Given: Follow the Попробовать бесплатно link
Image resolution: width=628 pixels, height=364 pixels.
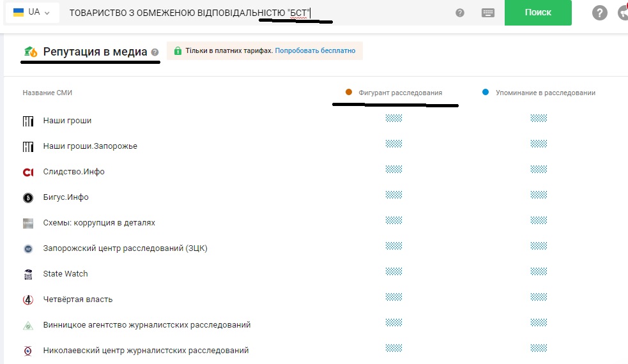Looking at the screenshot, I should coord(315,50).
